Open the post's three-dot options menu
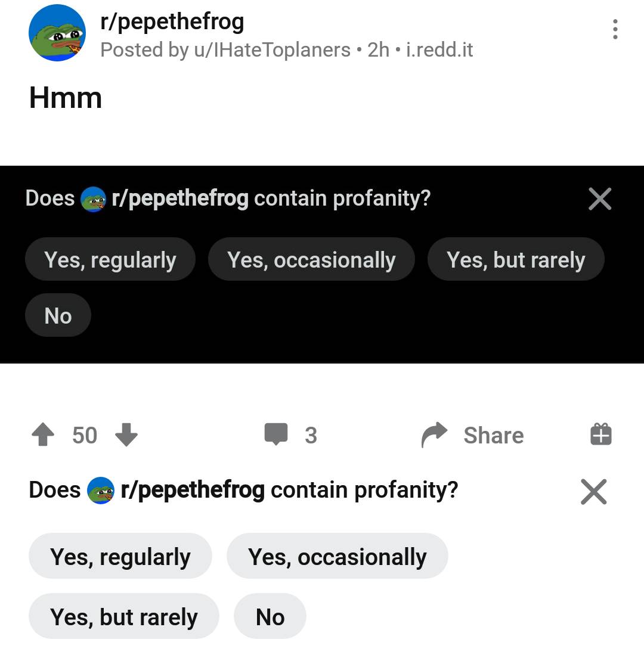 [615, 30]
